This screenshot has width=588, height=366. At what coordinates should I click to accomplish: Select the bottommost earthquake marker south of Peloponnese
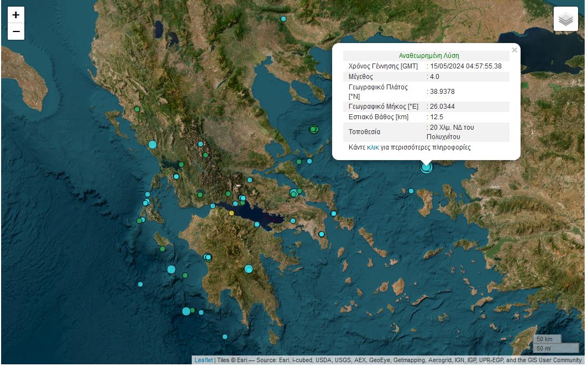click(x=225, y=337)
